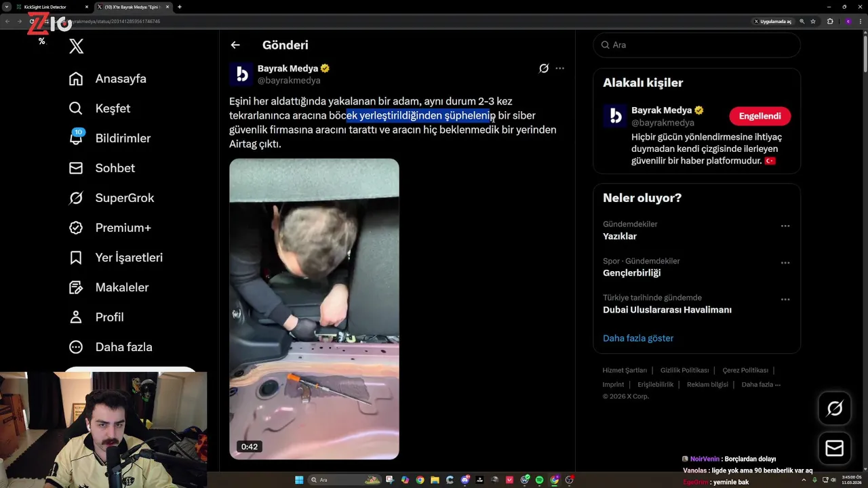Open Gizlilik Politikası footer link
The height and width of the screenshot is (488, 868).
point(684,371)
